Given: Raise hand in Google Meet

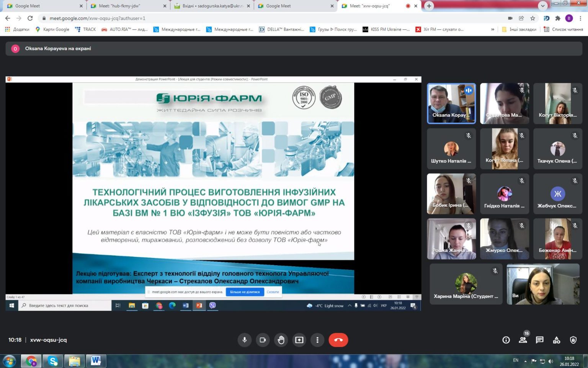Looking at the screenshot, I should click(281, 340).
